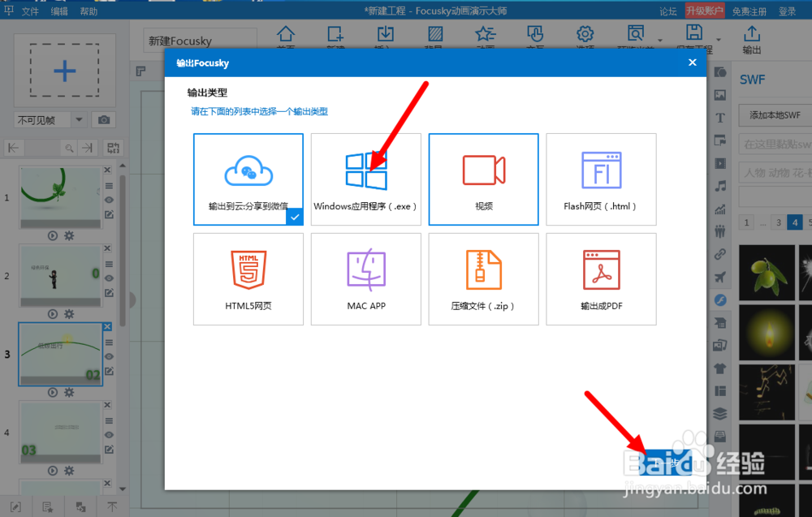This screenshot has width=812, height=517.
Task: Open the interaction pointer toolbar icon
Action: coord(535,34)
